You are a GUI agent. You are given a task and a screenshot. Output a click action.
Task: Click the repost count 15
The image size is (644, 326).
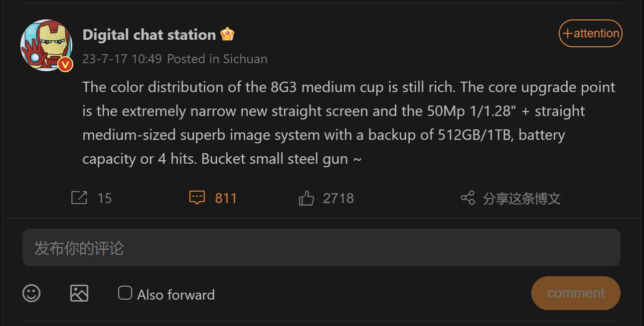(105, 199)
